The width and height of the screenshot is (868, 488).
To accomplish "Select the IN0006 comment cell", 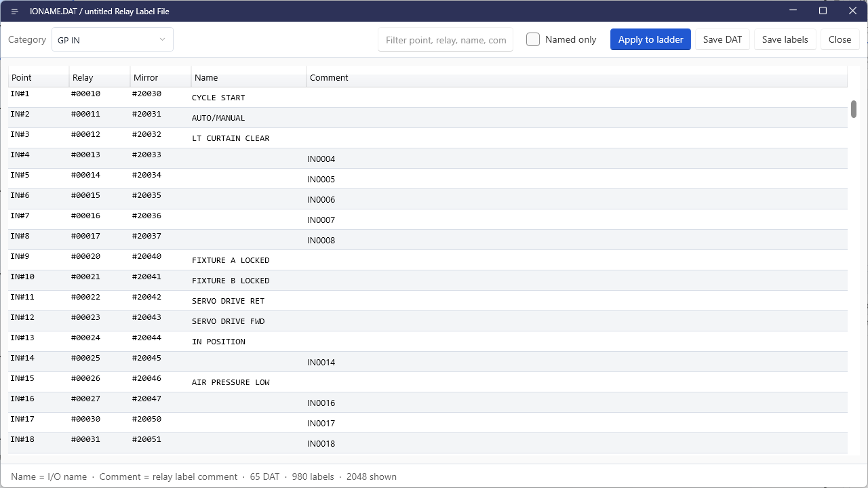I will tap(576, 199).
